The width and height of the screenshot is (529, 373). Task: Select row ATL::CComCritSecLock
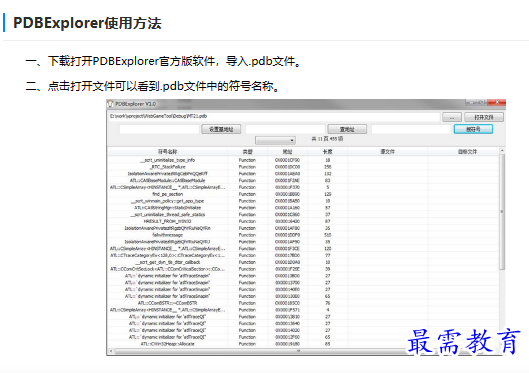click(x=303, y=269)
